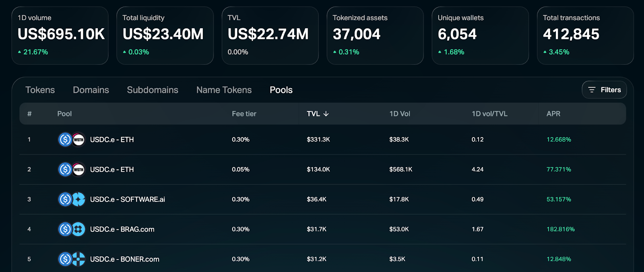644x272 pixels.
Task: Switch to the Tokens tab
Action: tap(40, 90)
